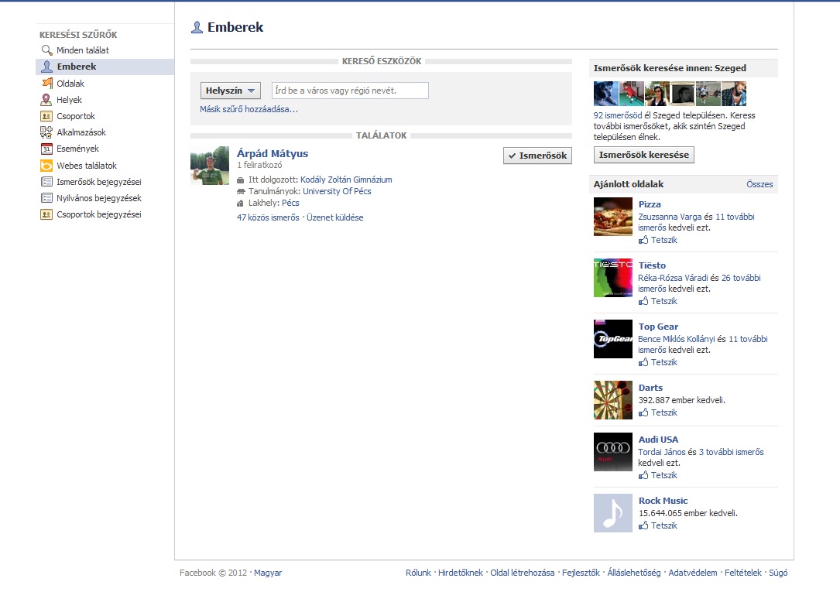Screen dimensions: 840x616
Task: Click the flag icon beside Oldalak
Action: (46, 83)
